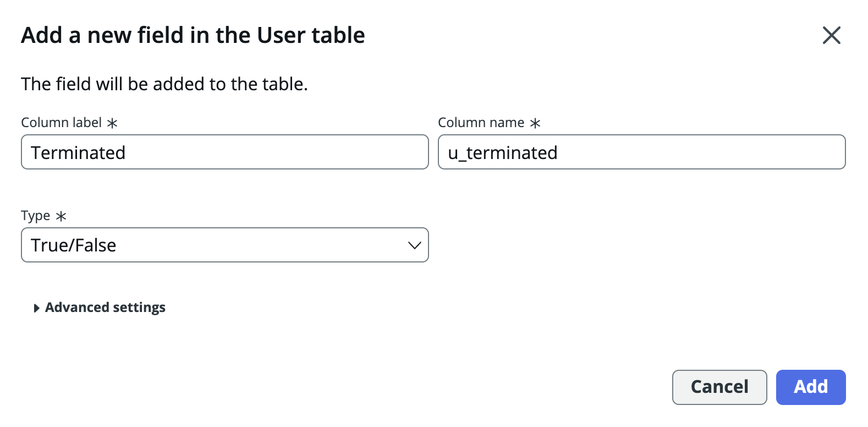Expand Advanced settings via the triangle icon
The image size is (868, 427).
[36, 308]
